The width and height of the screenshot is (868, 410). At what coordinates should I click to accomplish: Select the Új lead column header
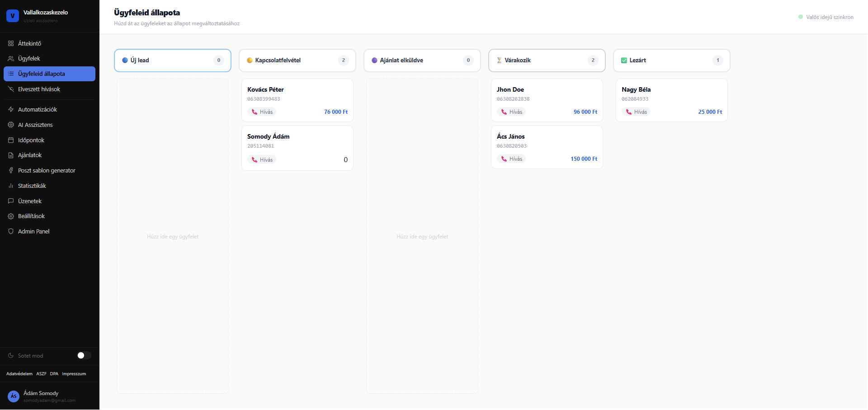tap(173, 61)
